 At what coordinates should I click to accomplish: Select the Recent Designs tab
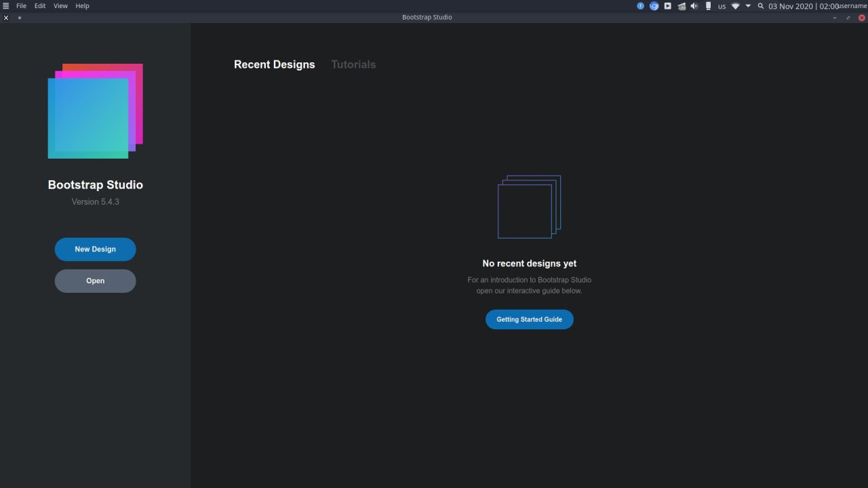pyautogui.click(x=275, y=64)
